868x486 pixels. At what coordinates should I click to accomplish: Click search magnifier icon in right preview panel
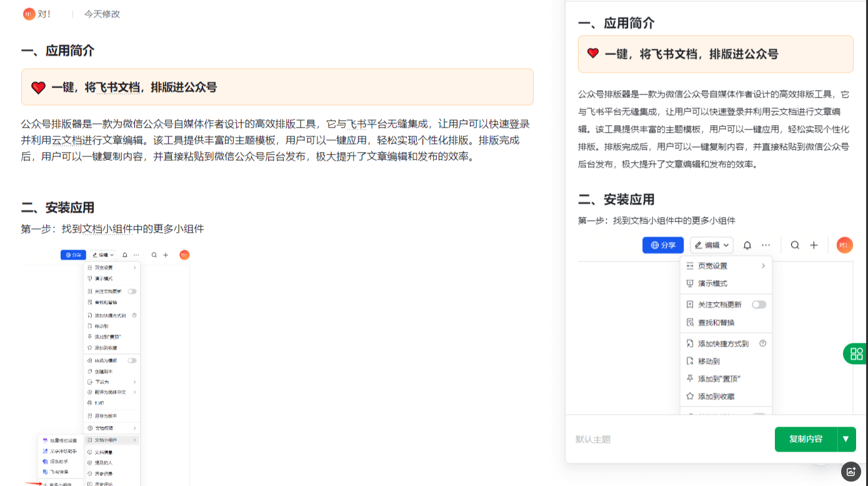point(795,245)
